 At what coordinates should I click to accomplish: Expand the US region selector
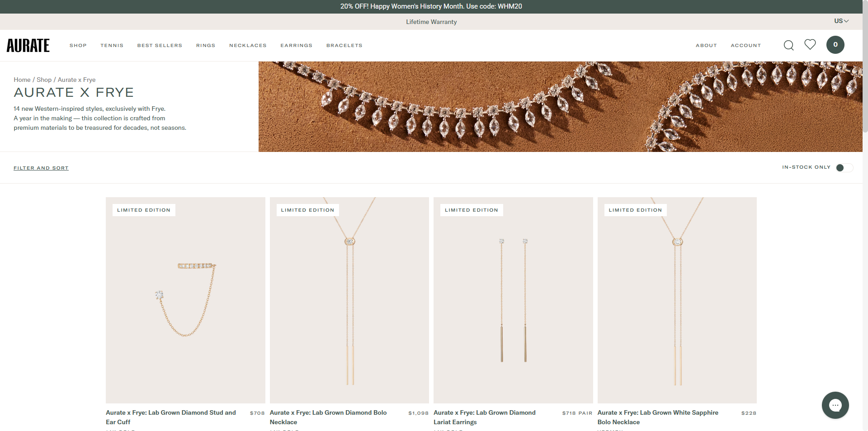(x=841, y=21)
